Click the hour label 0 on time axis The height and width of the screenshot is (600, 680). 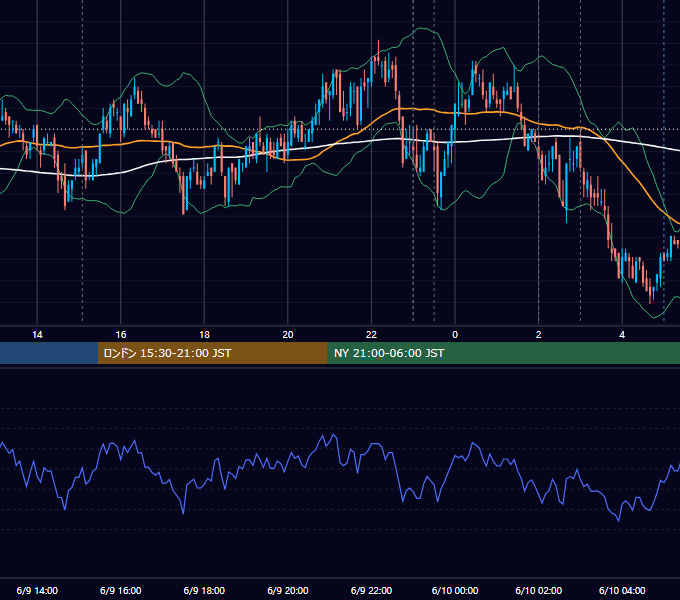pos(455,335)
